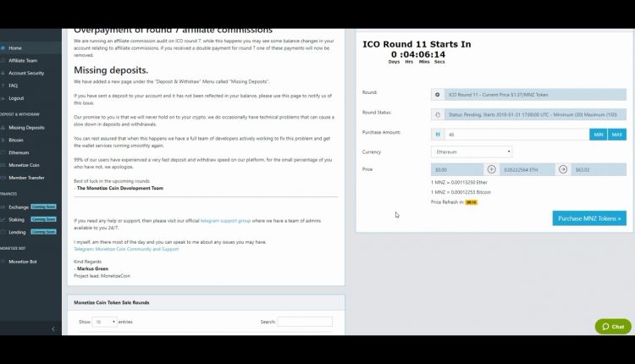Click the MAX amount button
The width and height of the screenshot is (635, 364).
[616, 135]
